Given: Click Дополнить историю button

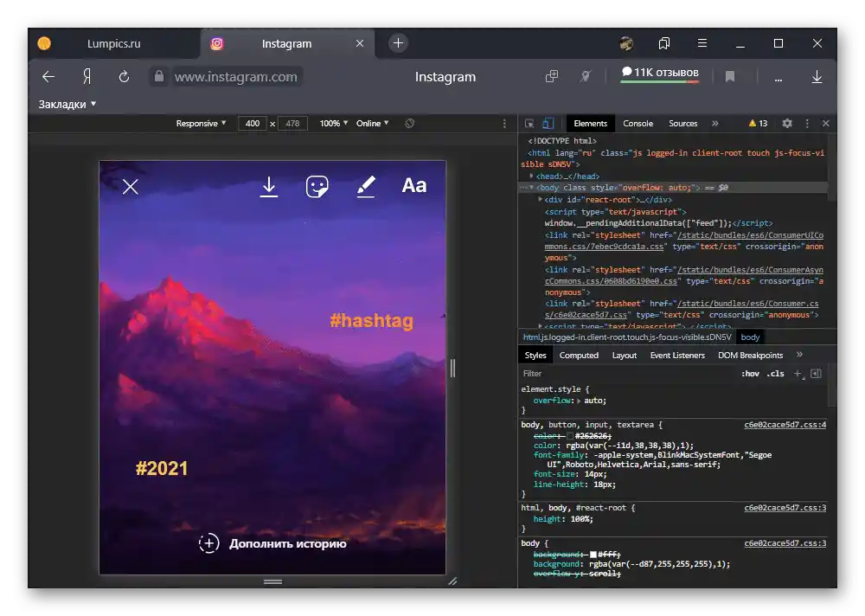Looking at the screenshot, I should (273, 543).
